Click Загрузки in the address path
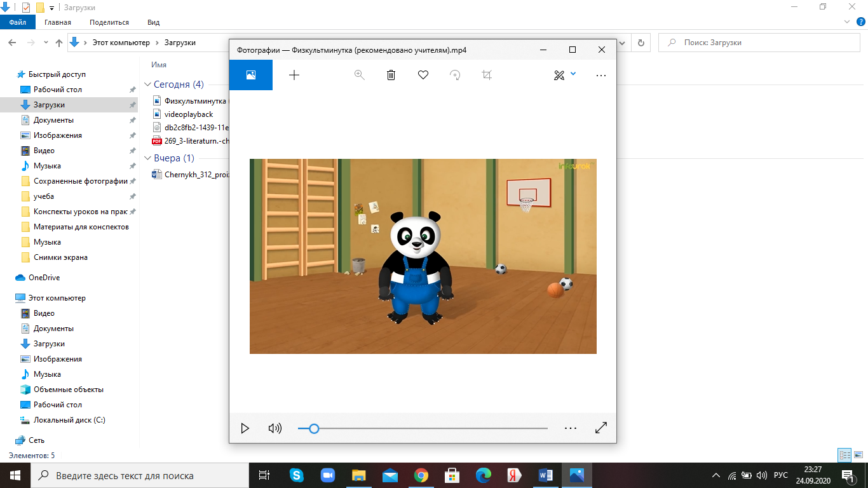This screenshot has height=488, width=868. tap(180, 43)
